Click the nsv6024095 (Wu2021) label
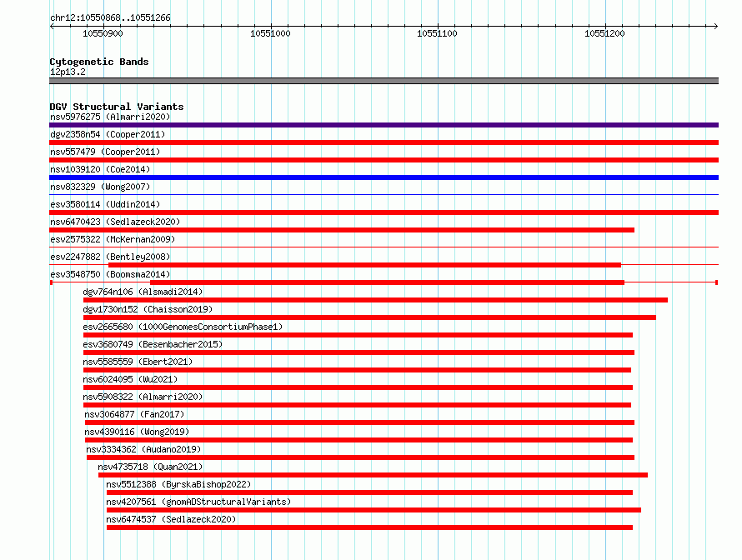Image resolution: width=742 pixels, height=560 pixels. pyautogui.click(x=130, y=379)
